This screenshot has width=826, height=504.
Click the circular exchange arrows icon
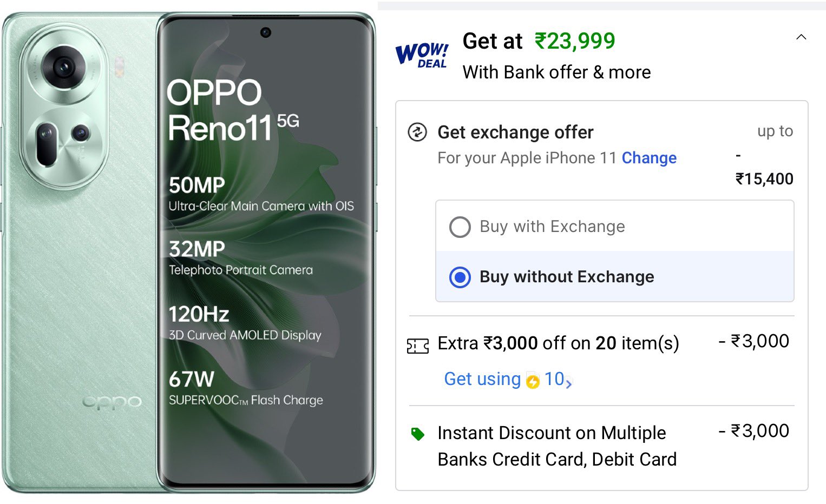(416, 132)
